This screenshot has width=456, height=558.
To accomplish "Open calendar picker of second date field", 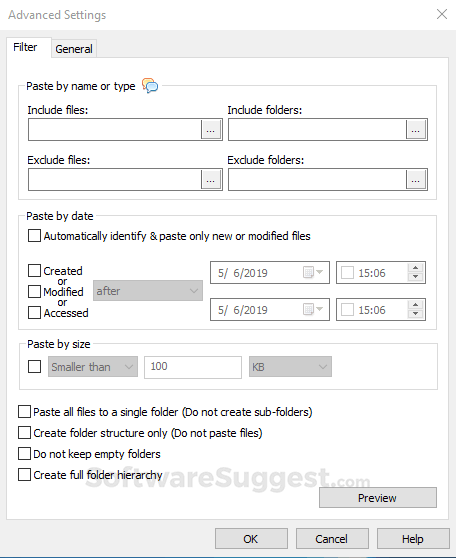I will (x=313, y=310).
